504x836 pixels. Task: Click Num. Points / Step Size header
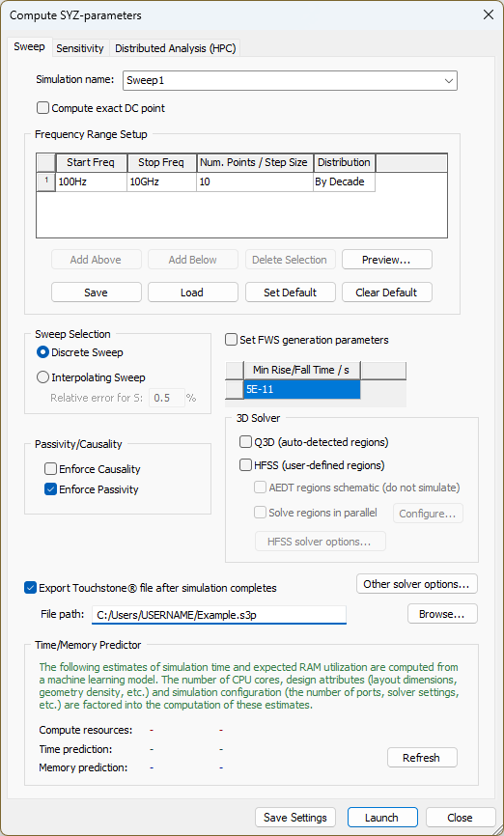[254, 162]
